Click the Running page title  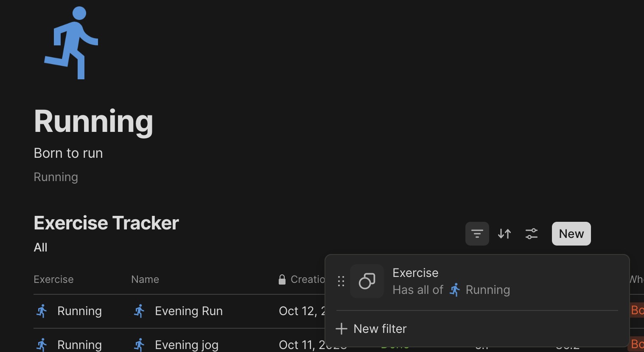(93, 121)
